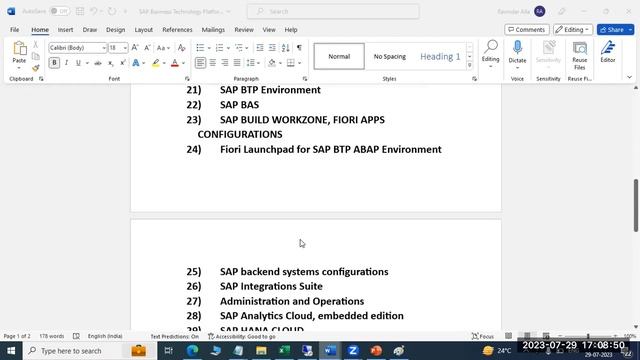This screenshot has width=640, height=360.
Task: Pick the text highlight color
Action: 156,63
